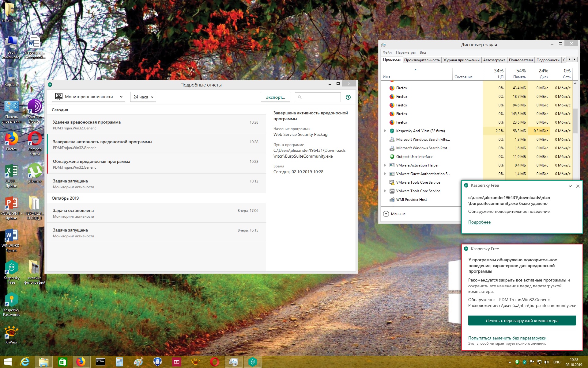The width and height of the screenshot is (588, 368).
Task: Click 'Лечить с перезагрузкой компьютера' button
Action: (x=522, y=320)
